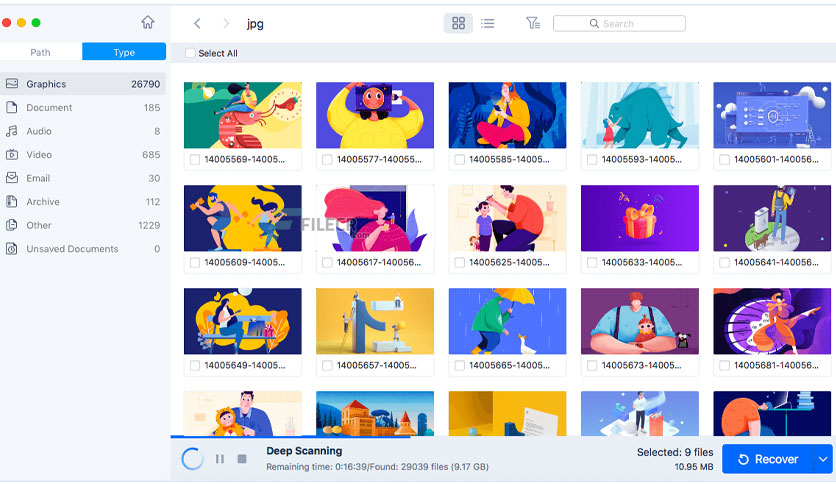This screenshot has width=836, height=484.
Task: Stop the deep scan
Action: [x=242, y=459]
